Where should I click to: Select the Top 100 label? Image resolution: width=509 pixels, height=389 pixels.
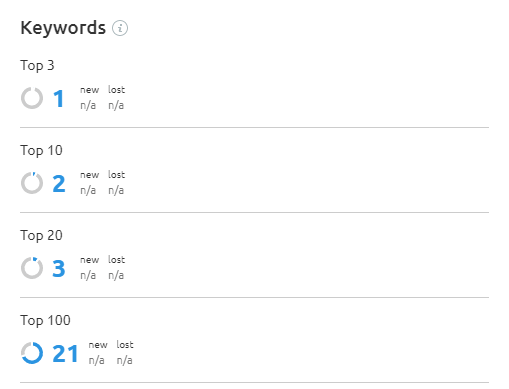pyautogui.click(x=45, y=321)
